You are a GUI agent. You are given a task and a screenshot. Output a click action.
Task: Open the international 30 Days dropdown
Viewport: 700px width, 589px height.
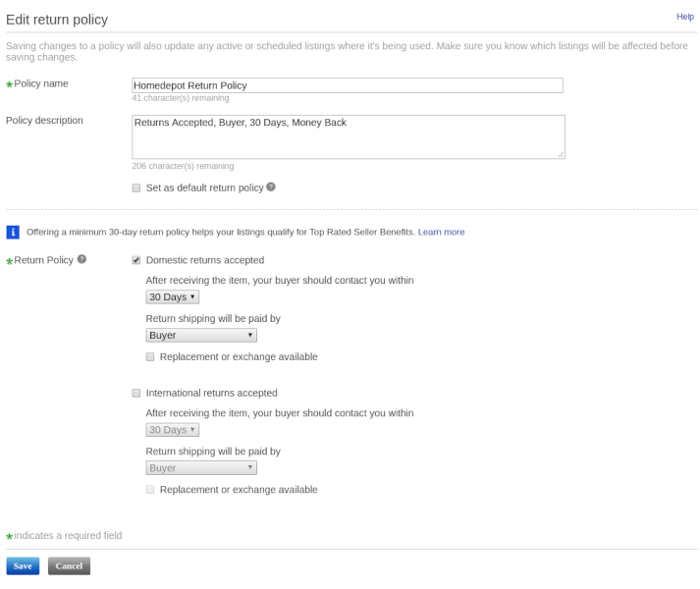point(173,430)
